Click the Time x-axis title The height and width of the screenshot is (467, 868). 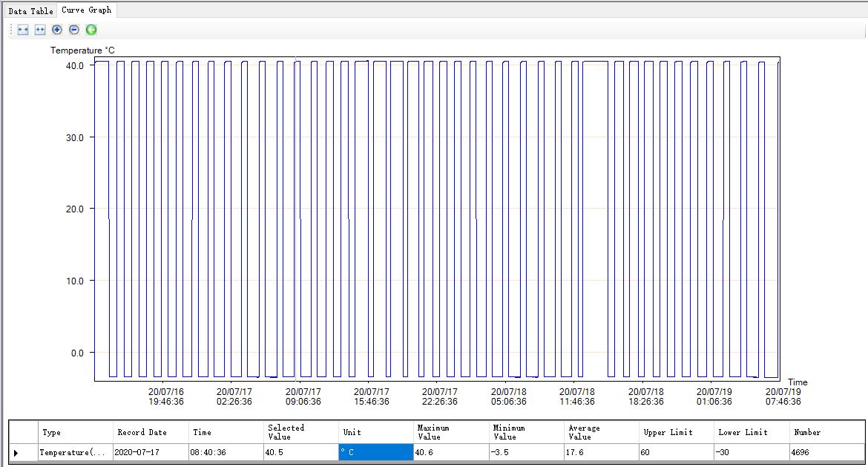[x=798, y=382]
